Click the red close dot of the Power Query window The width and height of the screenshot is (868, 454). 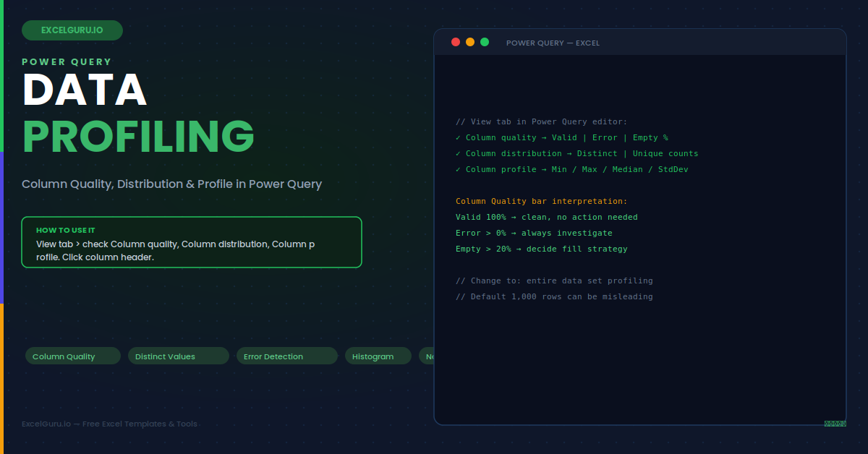click(x=456, y=42)
